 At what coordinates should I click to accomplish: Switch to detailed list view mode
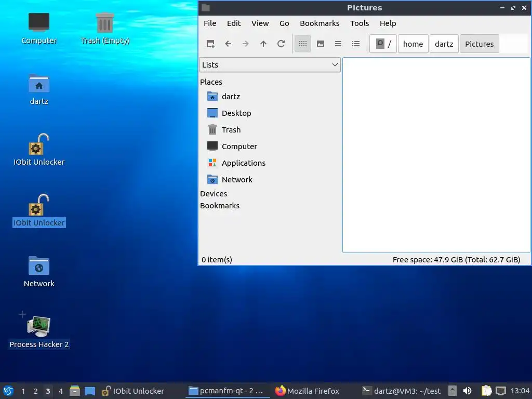pyautogui.click(x=356, y=44)
